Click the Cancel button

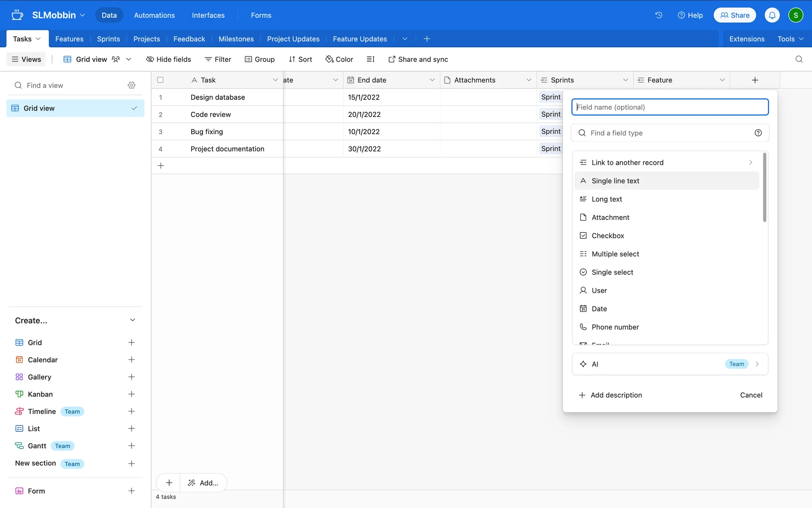(751, 395)
